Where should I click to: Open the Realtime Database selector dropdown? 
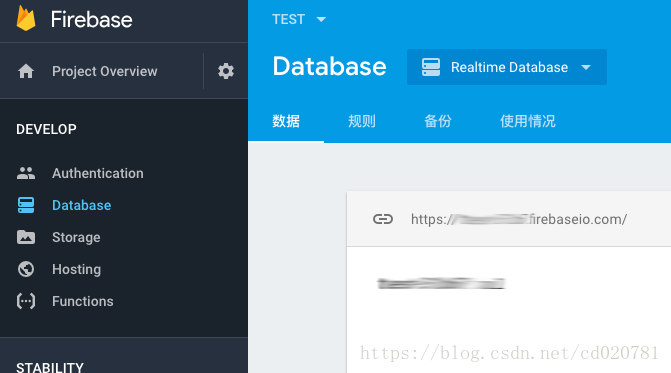pyautogui.click(x=507, y=67)
